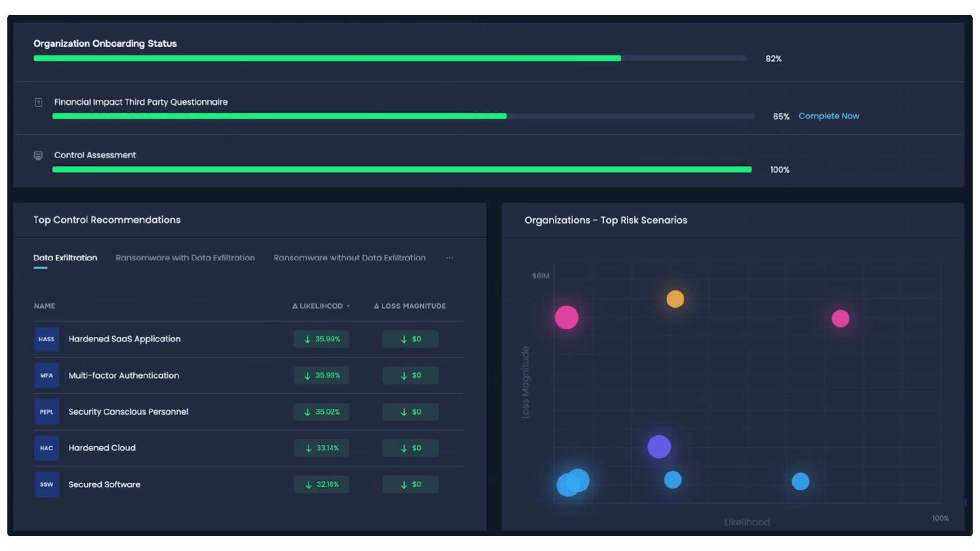980x551 pixels.
Task: Click the 35.99% reduction badge for Hardened SaaS
Action: (322, 339)
